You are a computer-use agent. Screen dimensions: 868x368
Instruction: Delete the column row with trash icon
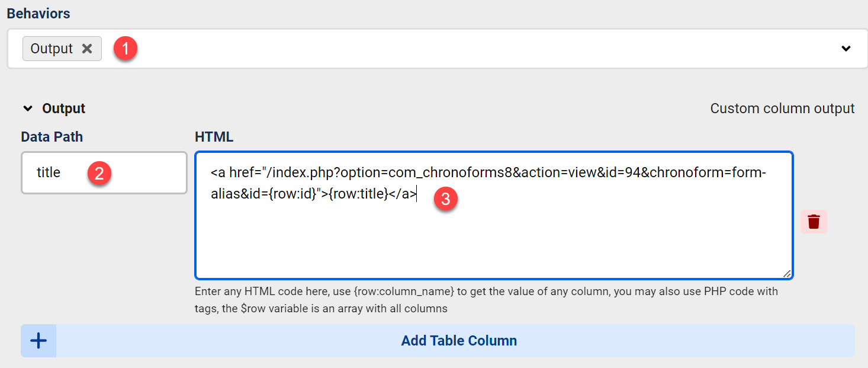point(814,222)
